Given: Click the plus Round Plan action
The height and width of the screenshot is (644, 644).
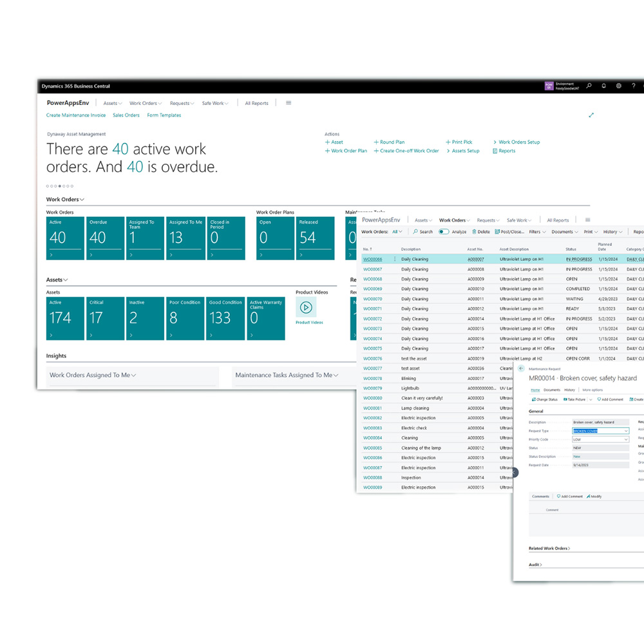Looking at the screenshot, I should tap(389, 142).
